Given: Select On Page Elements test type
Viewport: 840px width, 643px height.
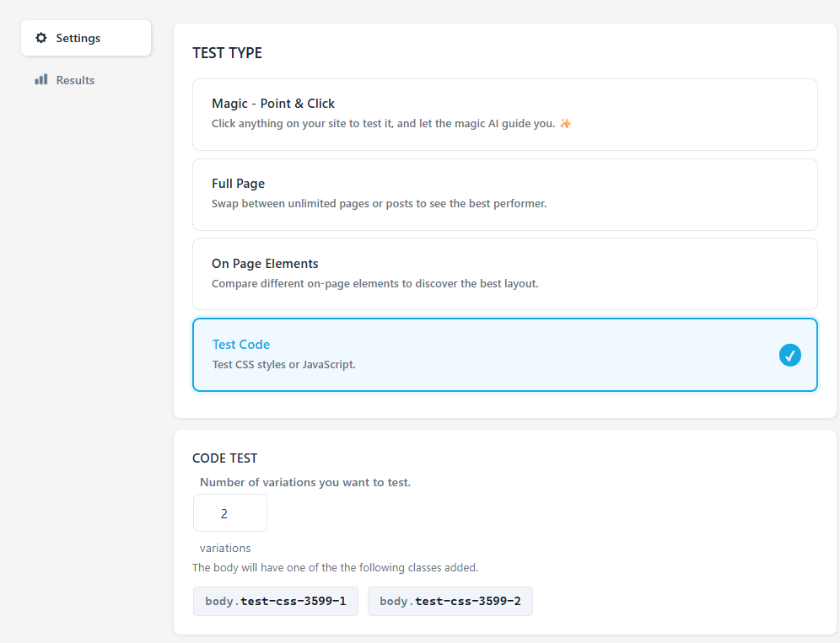Looking at the screenshot, I should click(504, 274).
